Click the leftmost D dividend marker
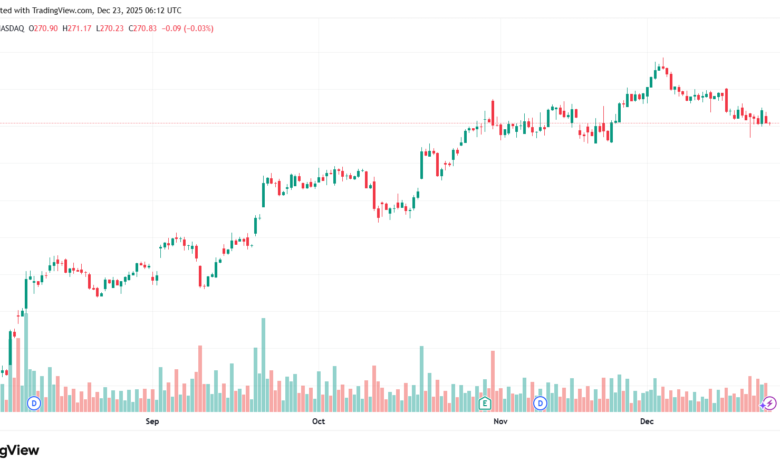 (34, 403)
